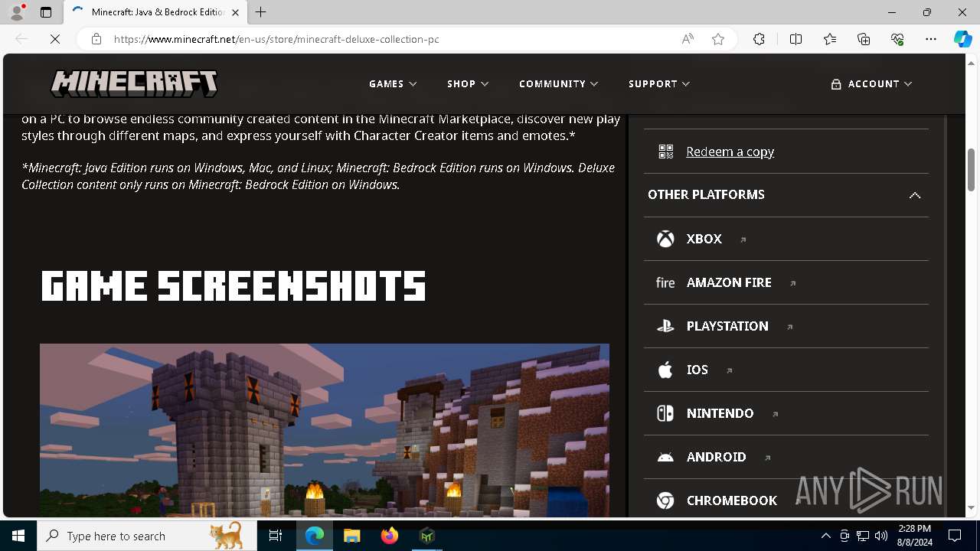Viewport: 980px width, 551px height.
Task: Open the Amazon Fire platform link
Action: click(729, 282)
